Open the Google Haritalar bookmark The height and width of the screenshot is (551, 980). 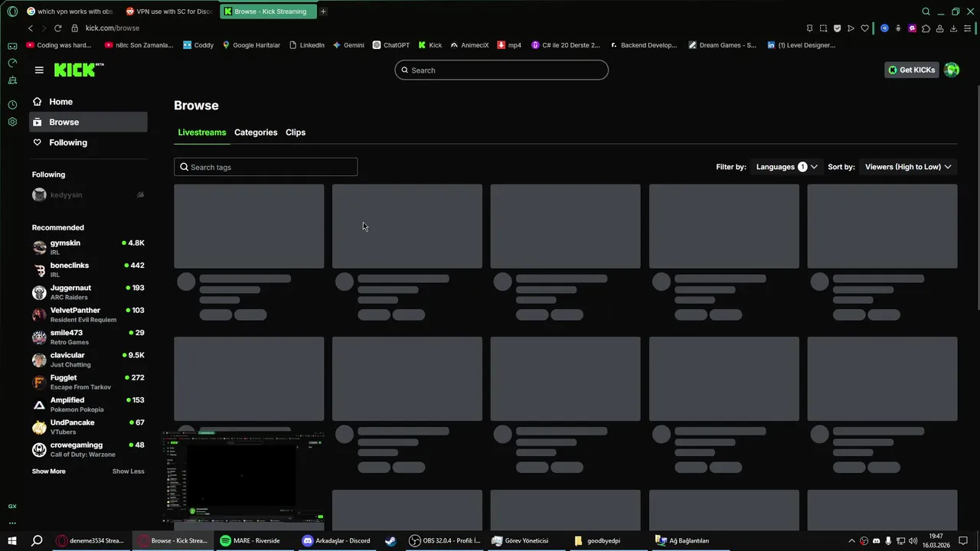tap(251, 45)
